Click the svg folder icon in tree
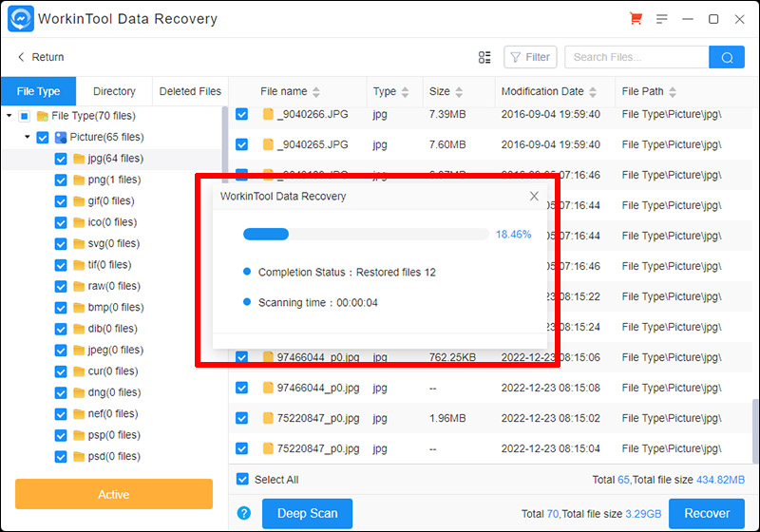This screenshot has width=760, height=532. pos(79,244)
